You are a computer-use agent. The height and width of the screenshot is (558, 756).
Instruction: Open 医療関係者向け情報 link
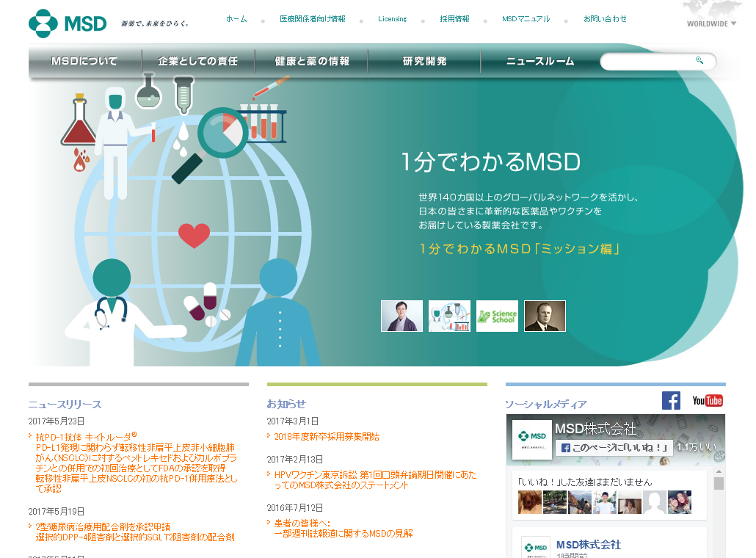point(313,19)
